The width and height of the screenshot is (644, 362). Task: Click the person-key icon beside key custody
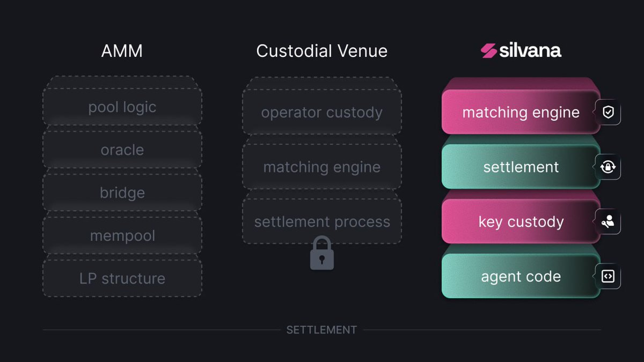point(608,221)
